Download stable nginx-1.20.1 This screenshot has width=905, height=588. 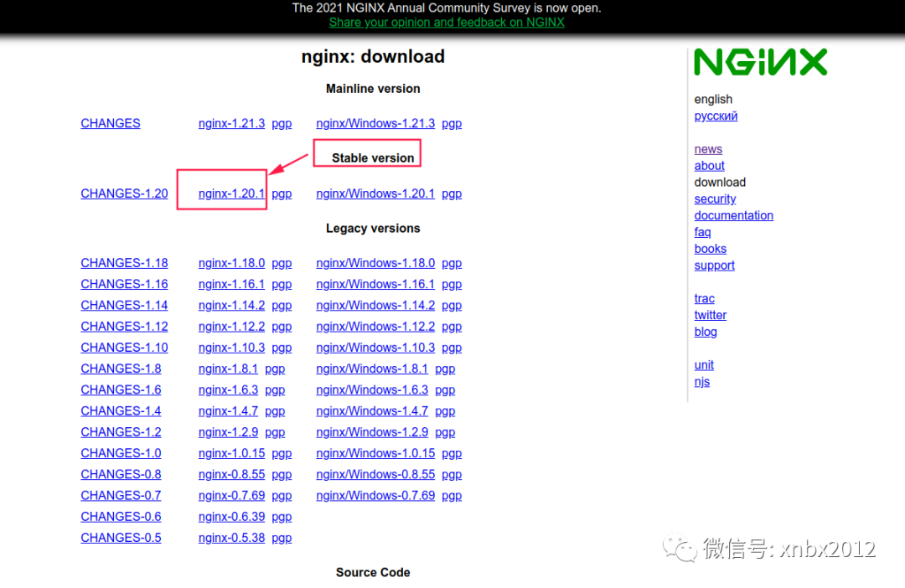[231, 193]
